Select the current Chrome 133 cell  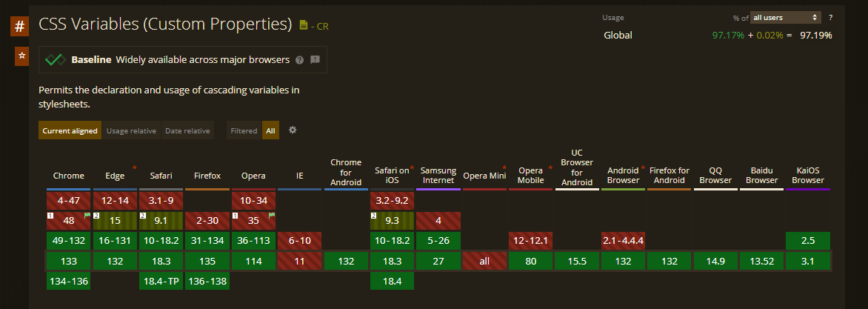pyautogui.click(x=69, y=262)
